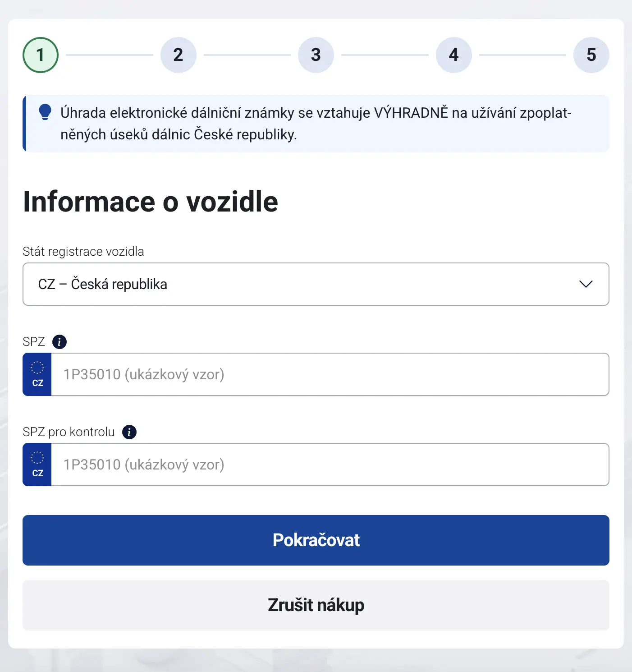
Task: Click the CZ EU badge in SPZ field
Action: coord(37,374)
